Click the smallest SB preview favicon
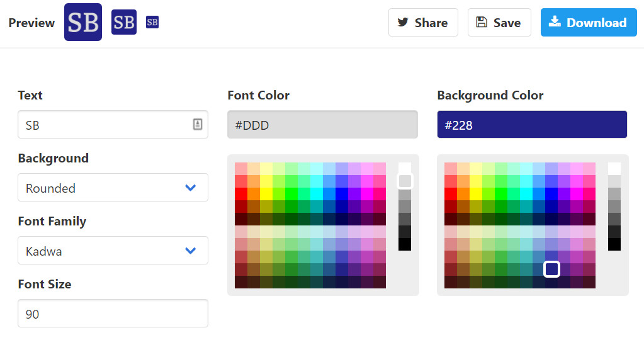Viewport: 644px width, 352px height. (x=152, y=22)
